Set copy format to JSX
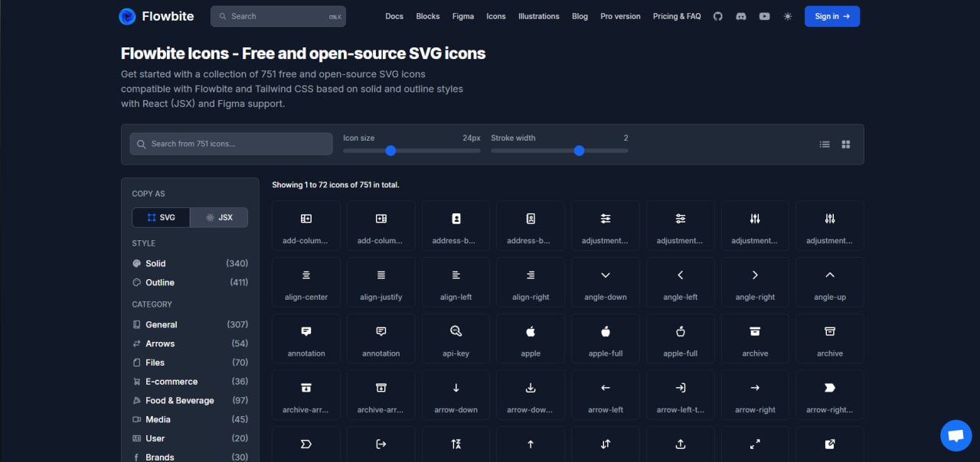980x462 pixels. click(x=219, y=217)
